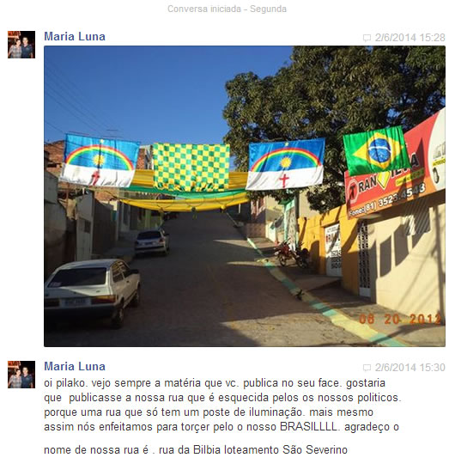Image resolution: width=449 pixels, height=476 pixels.
Task: Open Maria Luna's avatar beside the text message
Action: [21, 375]
